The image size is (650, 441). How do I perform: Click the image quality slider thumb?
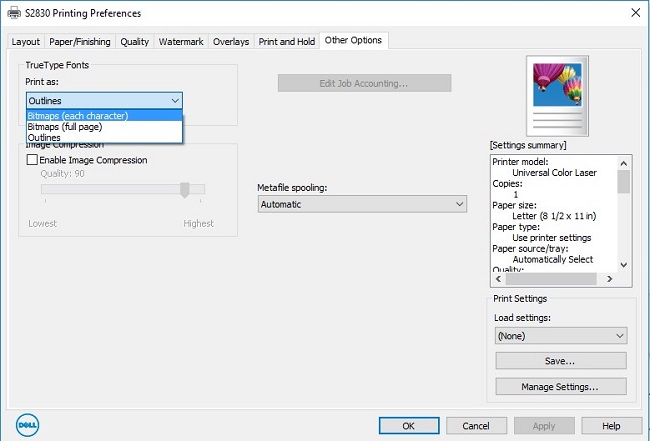185,190
